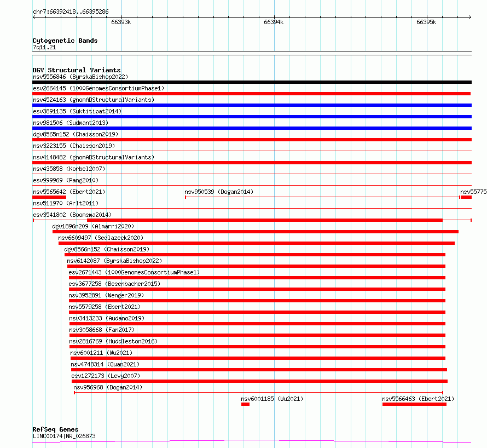Open nsv2816769 (Huddleston2016) label
Viewport: 487px width, 448px height.
pyautogui.click(x=113, y=341)
